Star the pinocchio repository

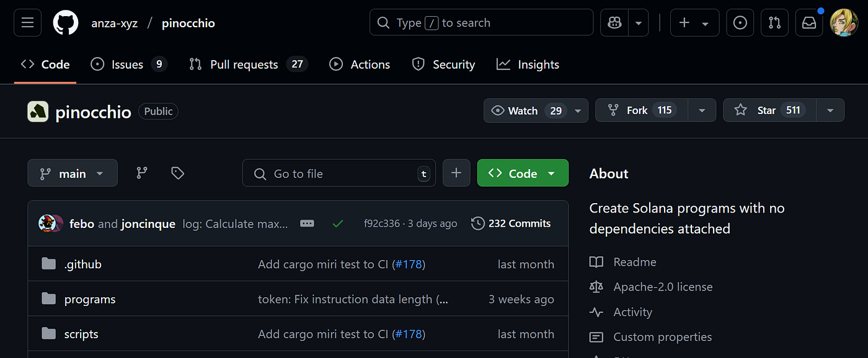tap(769, 110)
